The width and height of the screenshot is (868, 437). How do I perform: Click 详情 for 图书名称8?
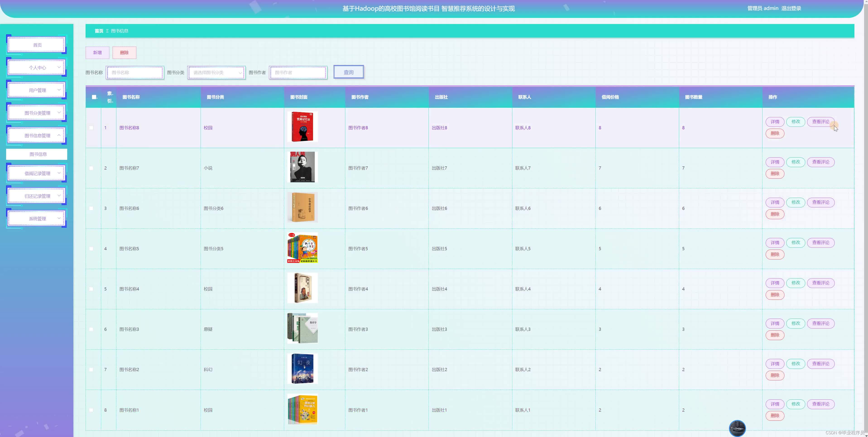pos(775,122)
